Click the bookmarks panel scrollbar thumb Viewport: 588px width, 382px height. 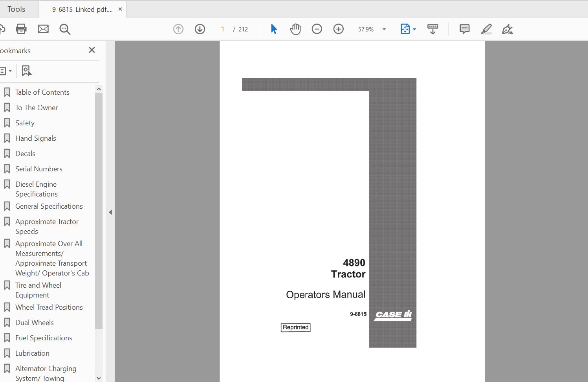tap(99, 211)
